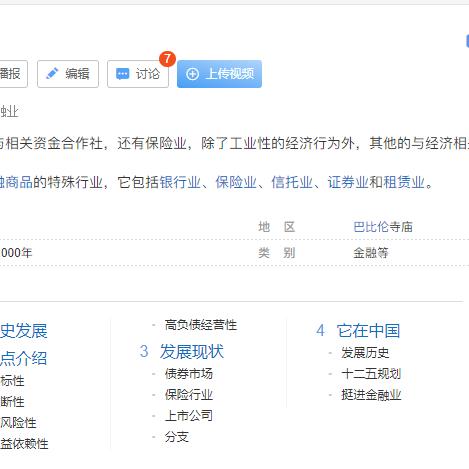The image size is (469, 469).
Task: Open the 证券业 link
Action: 348,183
